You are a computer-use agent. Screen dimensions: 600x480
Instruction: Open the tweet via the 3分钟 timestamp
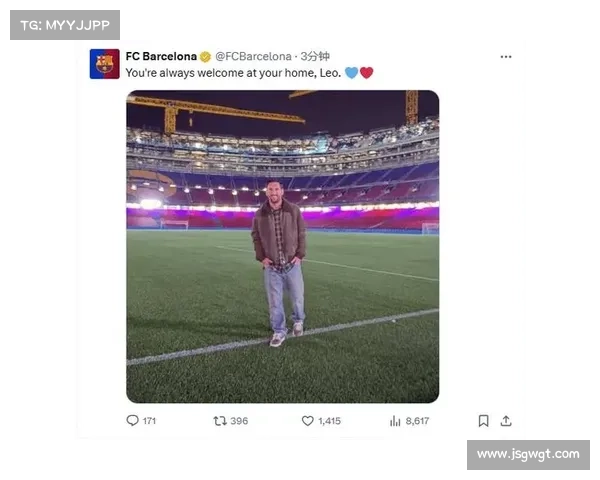(x=317, y=57)
